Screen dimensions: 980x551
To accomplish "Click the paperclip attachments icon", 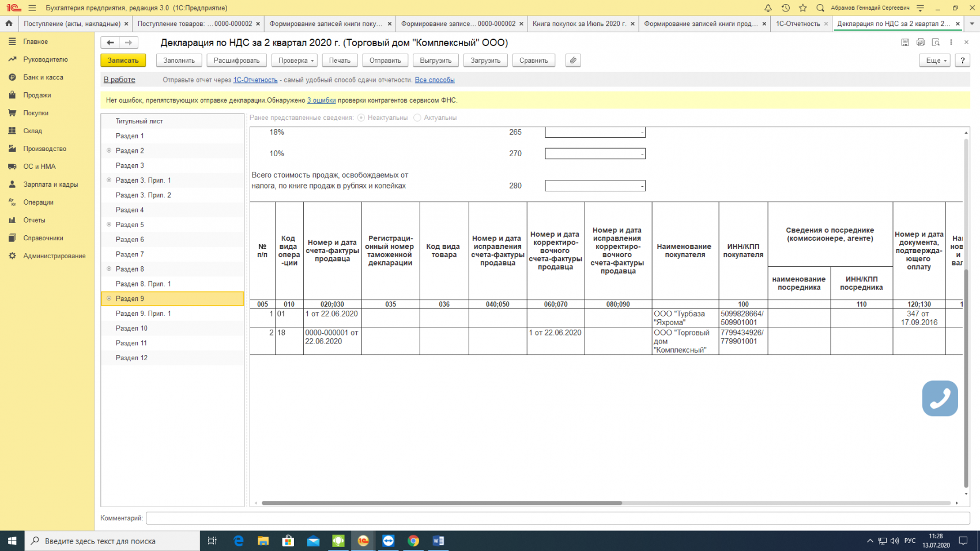I will (573, 61).
